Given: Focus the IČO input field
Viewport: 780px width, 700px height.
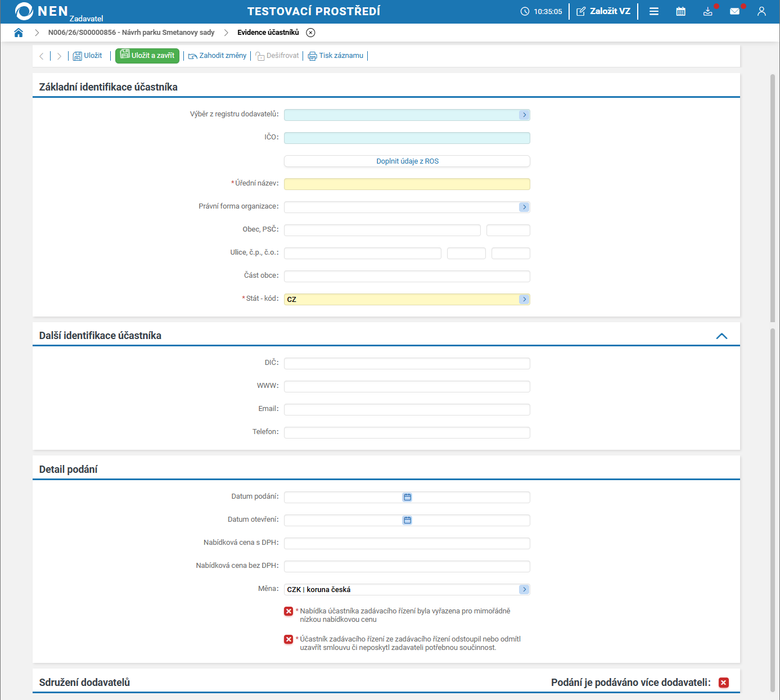Looking at the screenshot, I should pyautogui.click(x=407, y=138).
